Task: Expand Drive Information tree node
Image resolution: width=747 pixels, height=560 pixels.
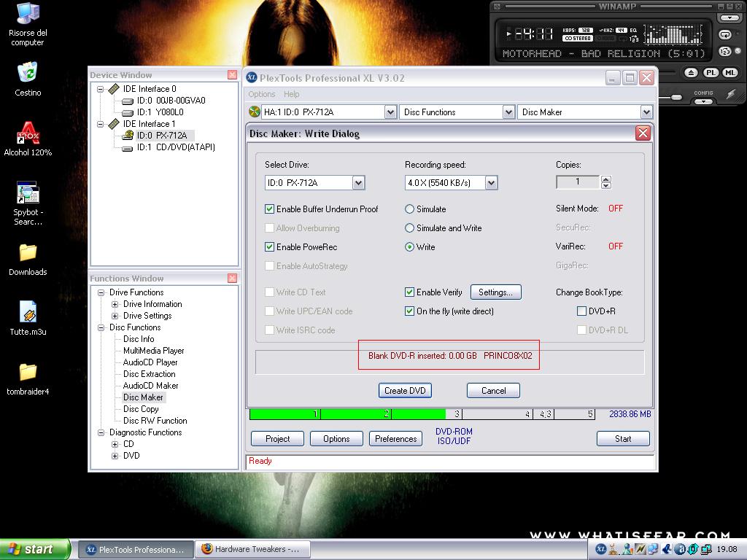Action: pos(115,304)
